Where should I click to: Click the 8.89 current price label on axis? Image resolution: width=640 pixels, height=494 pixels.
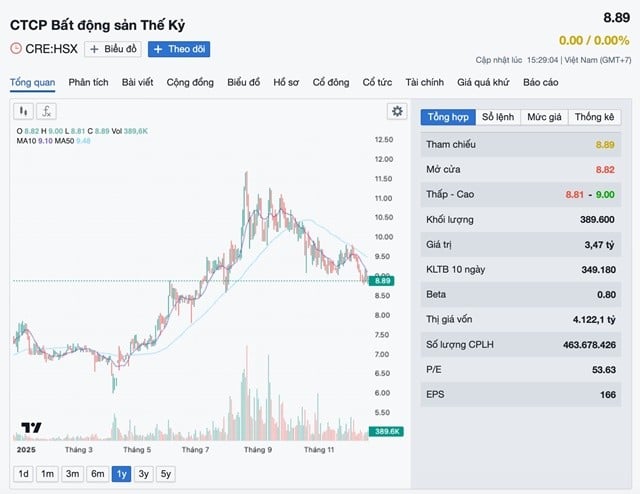tap(383, 281)
